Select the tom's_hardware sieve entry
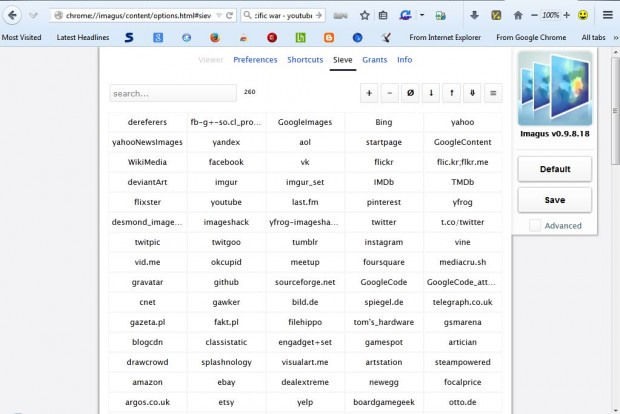This screenshot has width=620, height=414. tap(384, 322)
